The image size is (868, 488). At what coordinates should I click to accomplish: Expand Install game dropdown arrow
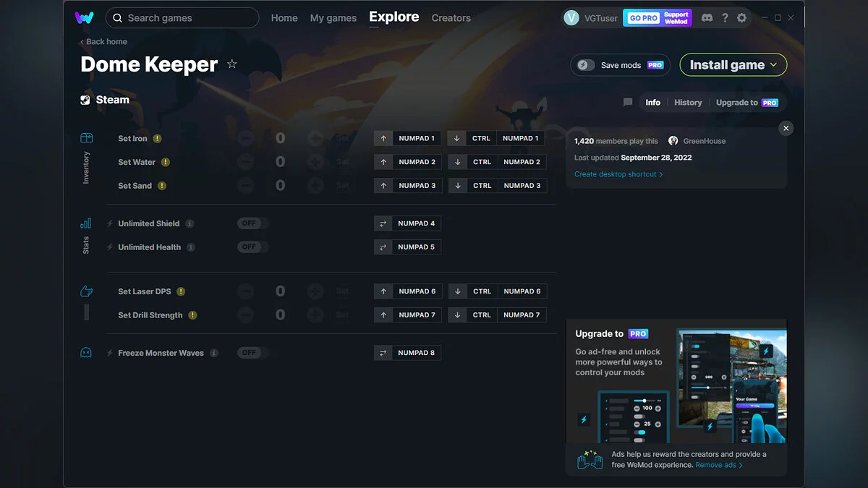(774, 65)
